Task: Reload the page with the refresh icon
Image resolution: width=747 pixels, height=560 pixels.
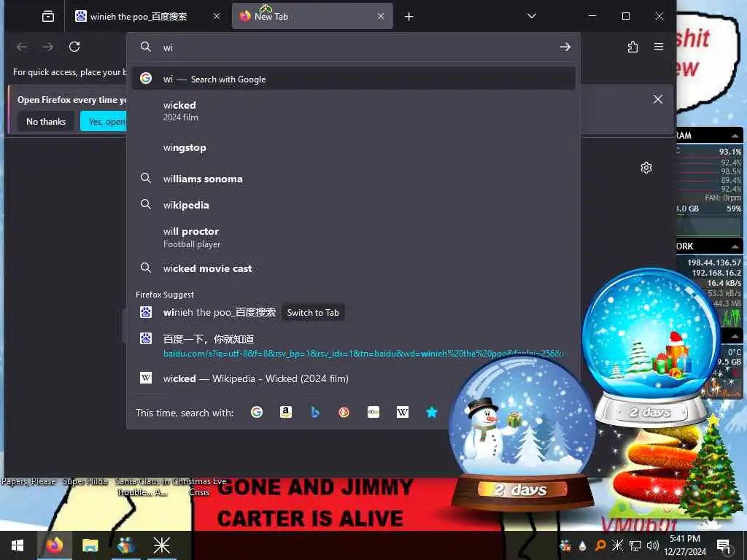Action: [x=74, y=47]
